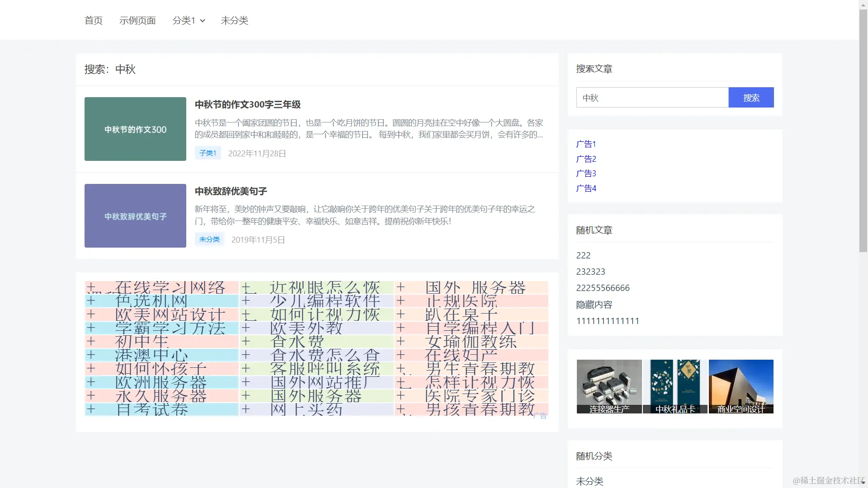Click the purple 中秋致辞优美句子 thumbnail

[135, 216]
